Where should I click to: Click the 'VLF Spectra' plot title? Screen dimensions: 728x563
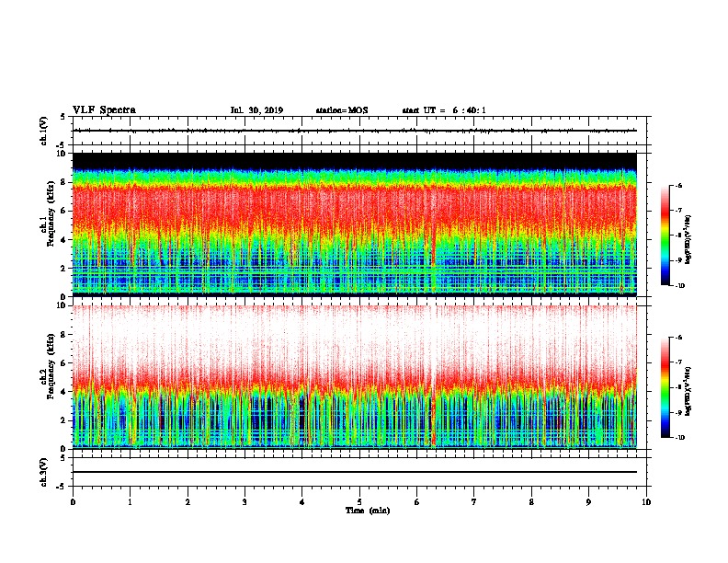click(x=104, y=110)
